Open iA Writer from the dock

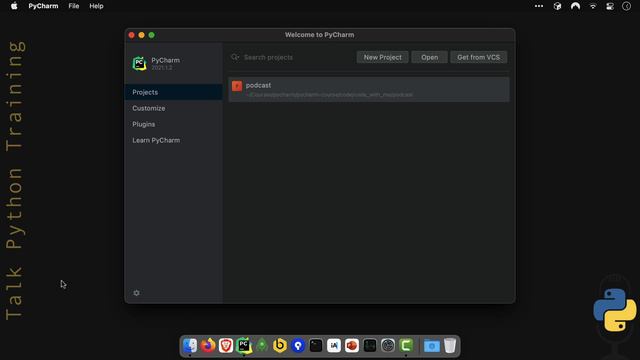click(334, 345)
